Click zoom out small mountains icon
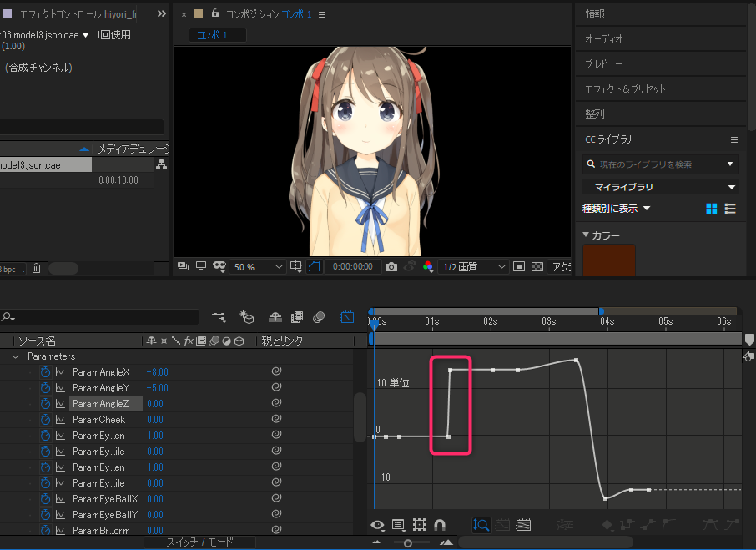Image resolution: width=756 pixels, height=550 pixels. pos(376,542)
